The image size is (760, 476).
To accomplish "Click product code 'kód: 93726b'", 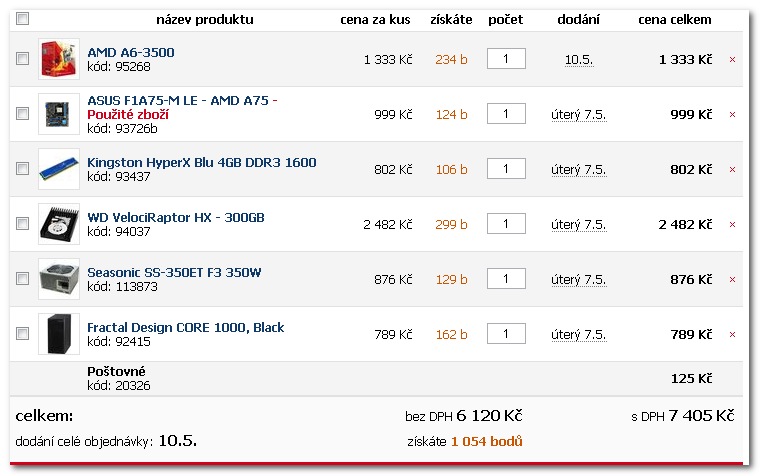I will (122, 128).
